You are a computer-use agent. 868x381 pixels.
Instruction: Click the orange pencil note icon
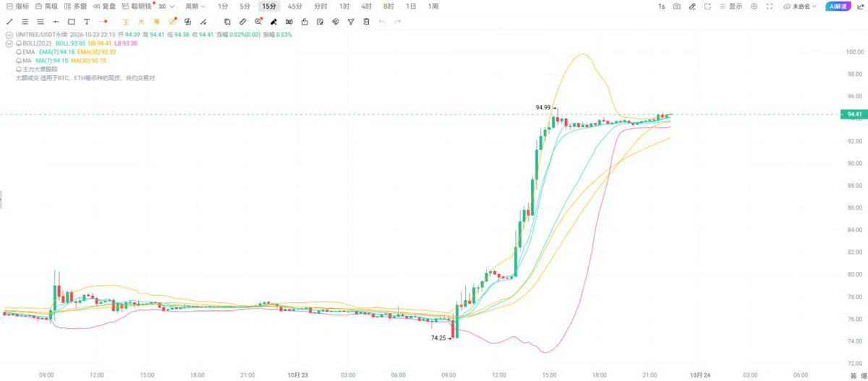pos(172,22)
